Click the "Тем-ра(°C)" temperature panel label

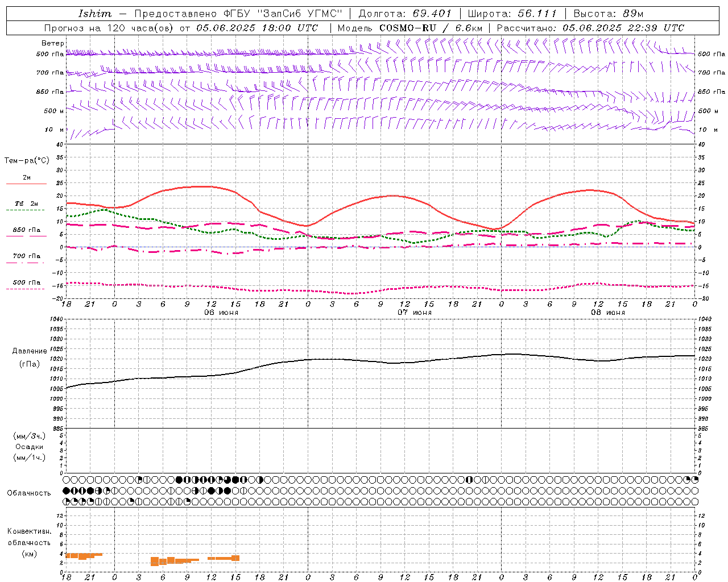pyautogui.click(x=27, y=161)
